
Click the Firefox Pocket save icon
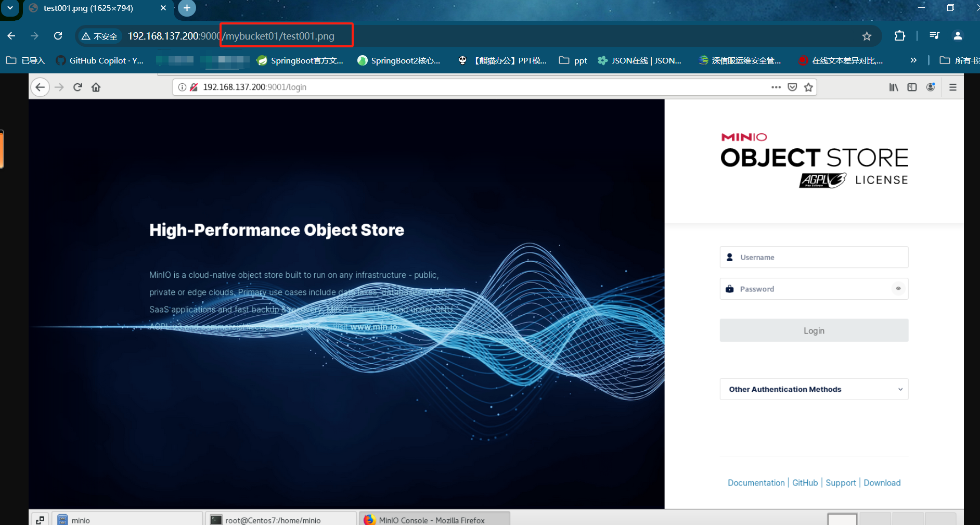click(x=792, y=87)
